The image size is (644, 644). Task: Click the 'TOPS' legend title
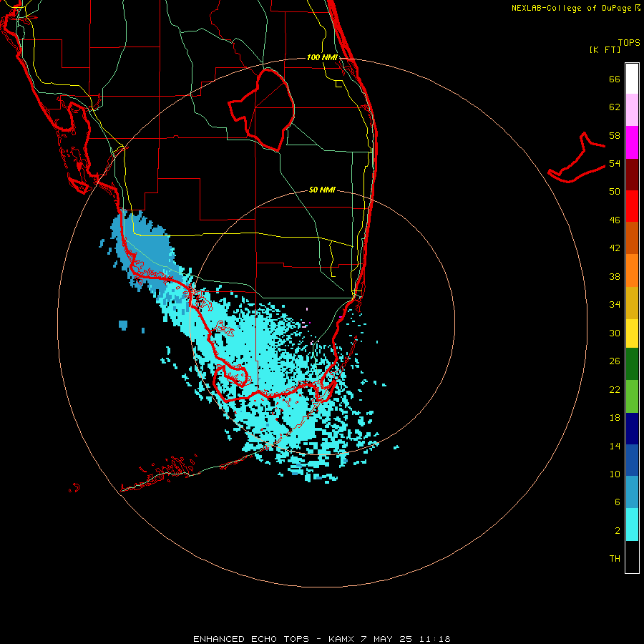[x=629, y=42]
